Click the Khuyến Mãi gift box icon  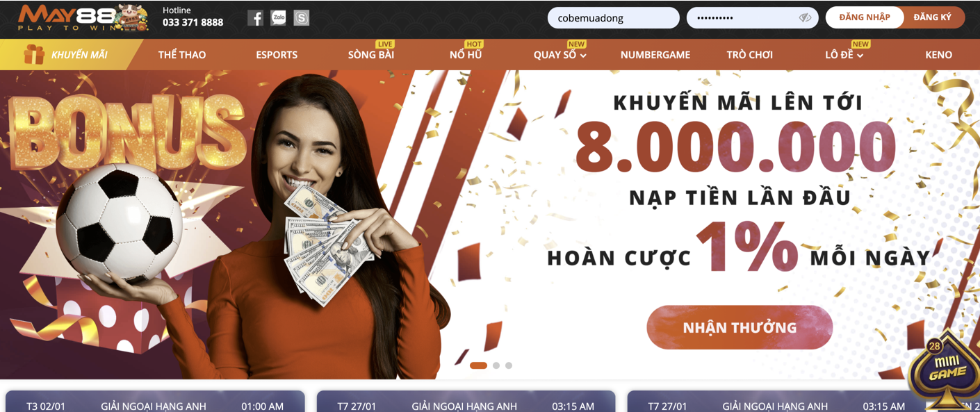[34, 54]
